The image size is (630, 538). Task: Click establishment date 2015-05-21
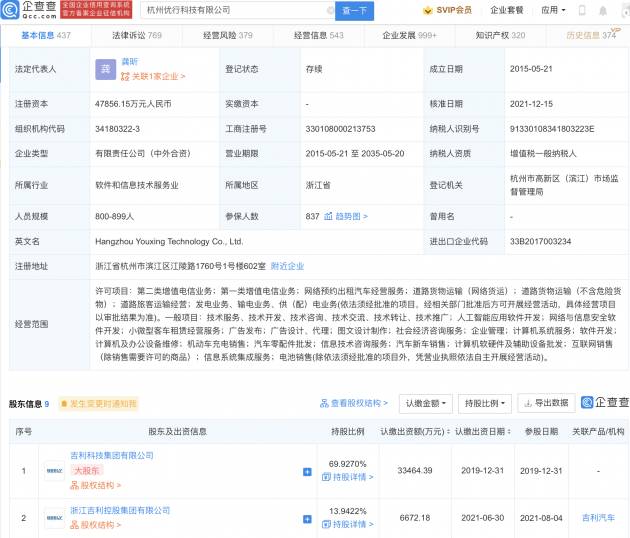(x=531, y=69)
